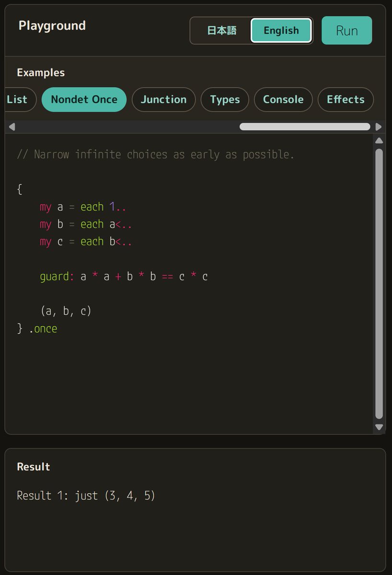The width and height of the screenshot is (392, 575).
Task: Click the Result heading
Action: (x=34, y=467)
